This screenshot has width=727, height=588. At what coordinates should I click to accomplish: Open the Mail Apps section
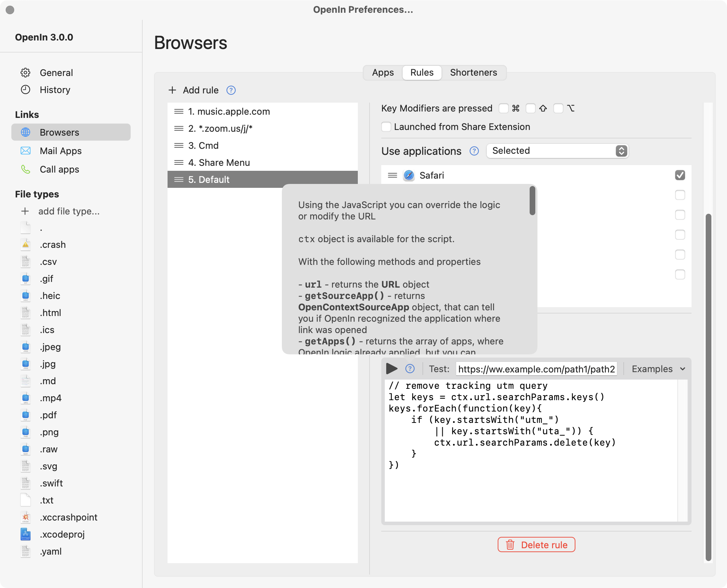pyautogui.click(x=71, y=151)
